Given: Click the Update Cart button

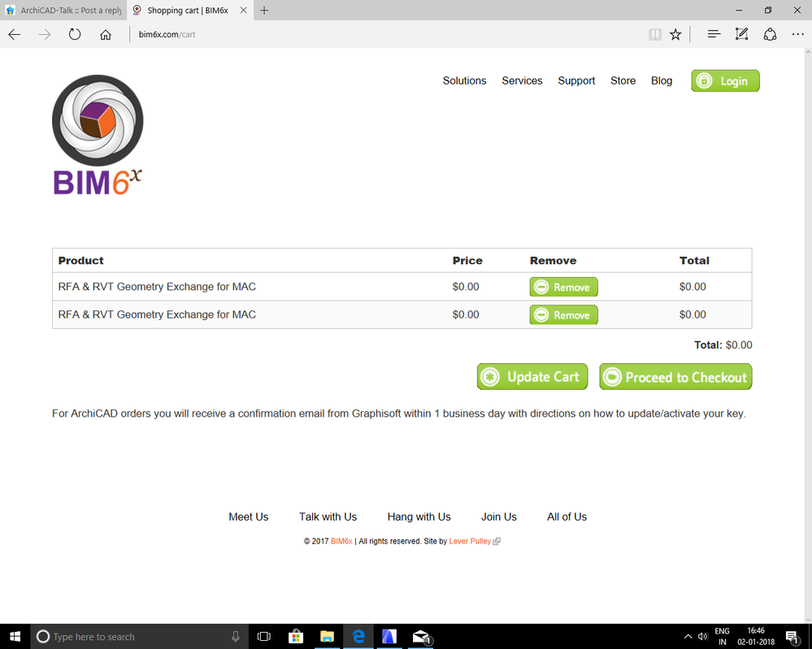Looking at the screenshot, I should 532,377.
